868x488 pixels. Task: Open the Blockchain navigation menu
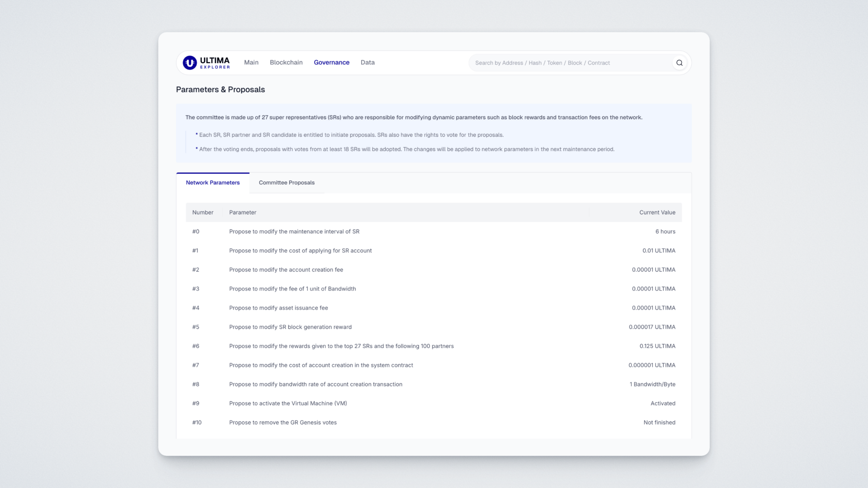[x=286, y=62]
